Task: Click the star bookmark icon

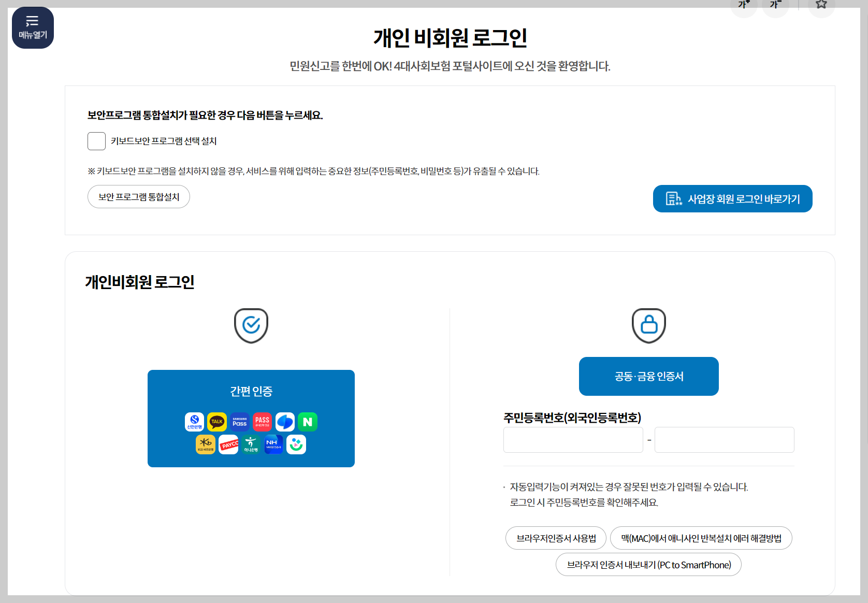Action: click(821, 4)
